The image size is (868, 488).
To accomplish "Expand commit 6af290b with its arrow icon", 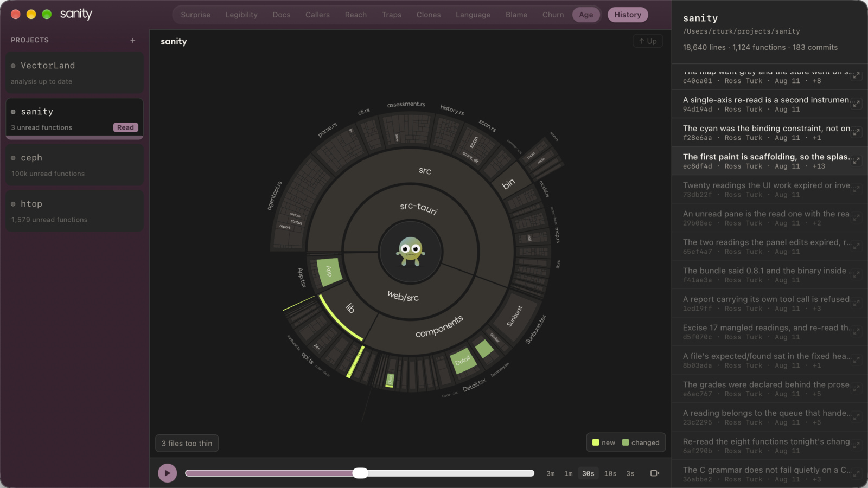I will point(856,445).
